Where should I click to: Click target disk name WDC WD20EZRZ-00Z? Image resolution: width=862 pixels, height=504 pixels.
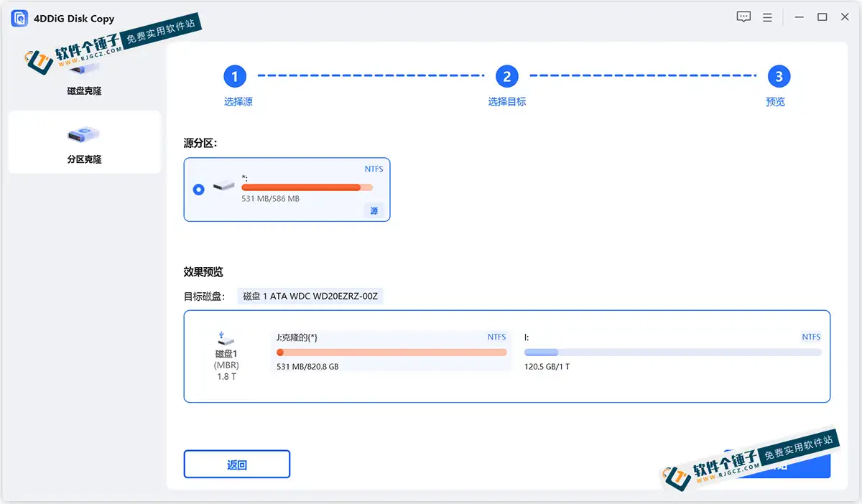(310, 297)
